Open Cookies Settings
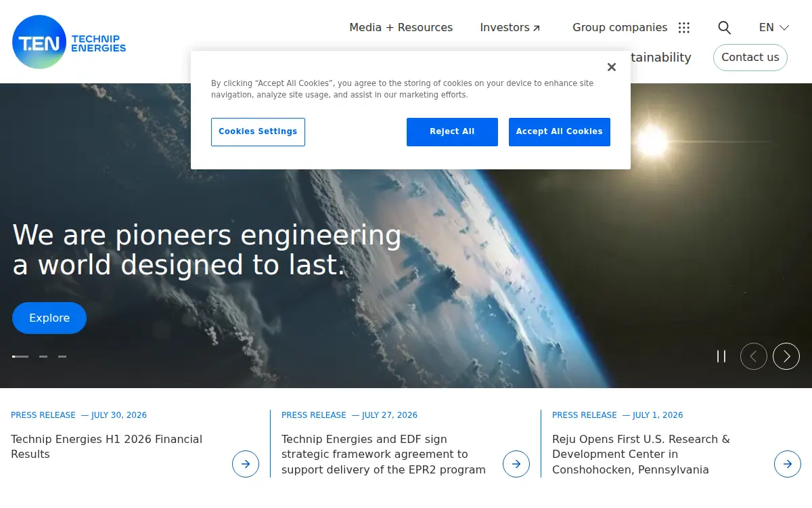The image size is (812, 508). point(258,132)
